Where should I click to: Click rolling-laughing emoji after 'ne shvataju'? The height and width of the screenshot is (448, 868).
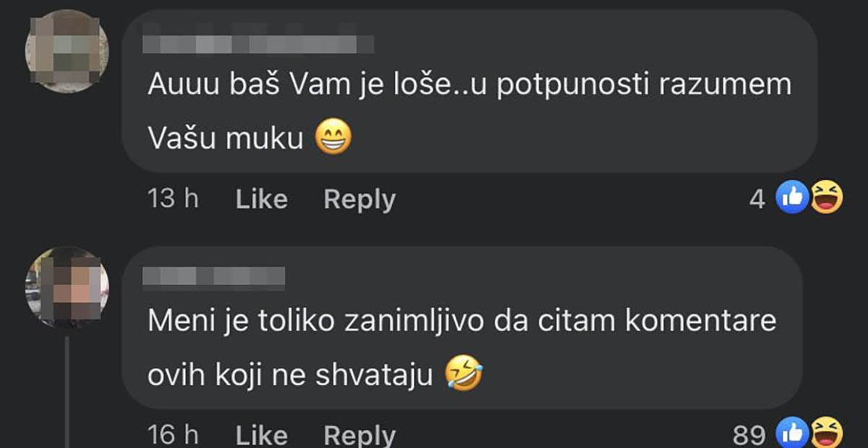pyautogui.click(x=464, y=374)
